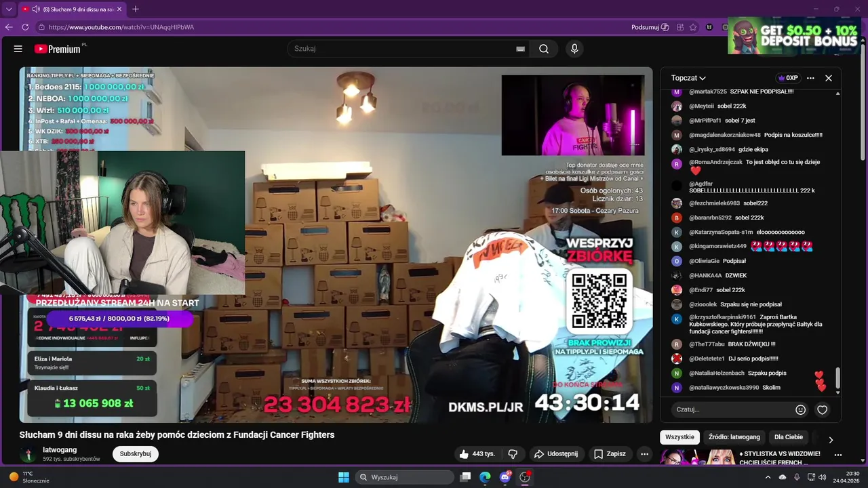Image resolution: width=868 pixels, height=488 pixels.
Task: Open clock and date 20:30
Action: pos(846,477)
